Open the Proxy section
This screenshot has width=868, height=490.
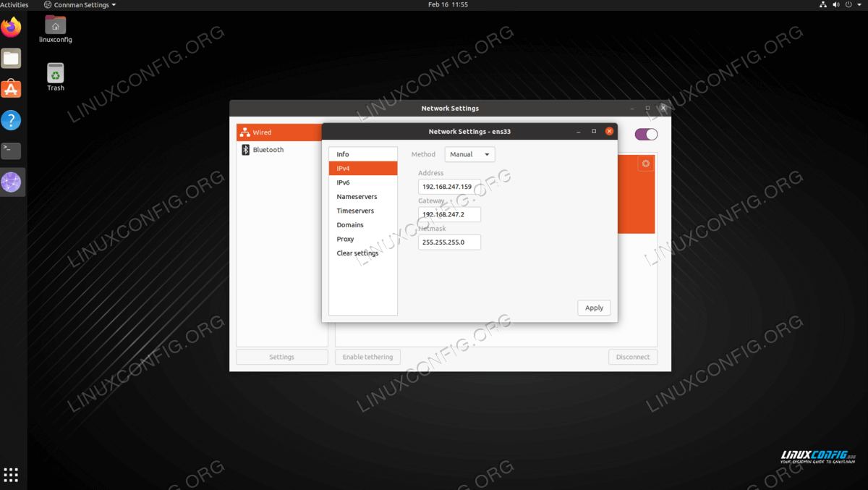coord(363,239)
